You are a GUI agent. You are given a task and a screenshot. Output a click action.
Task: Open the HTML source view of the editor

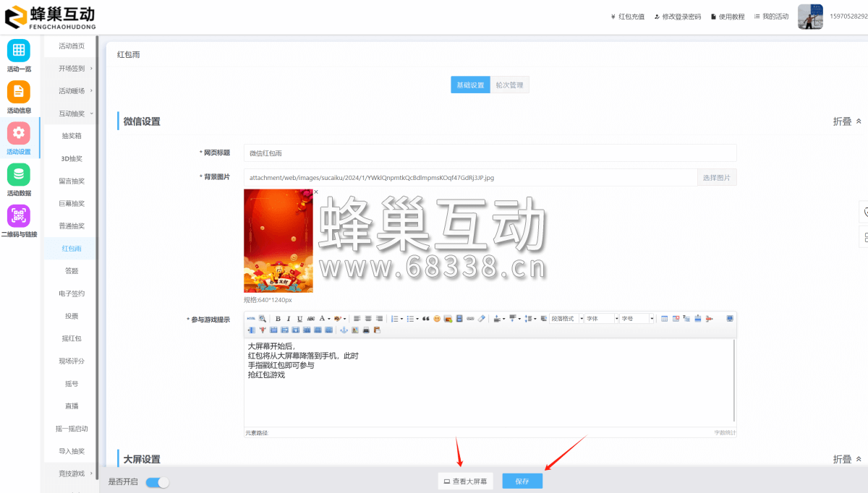[x=251, y=319]
